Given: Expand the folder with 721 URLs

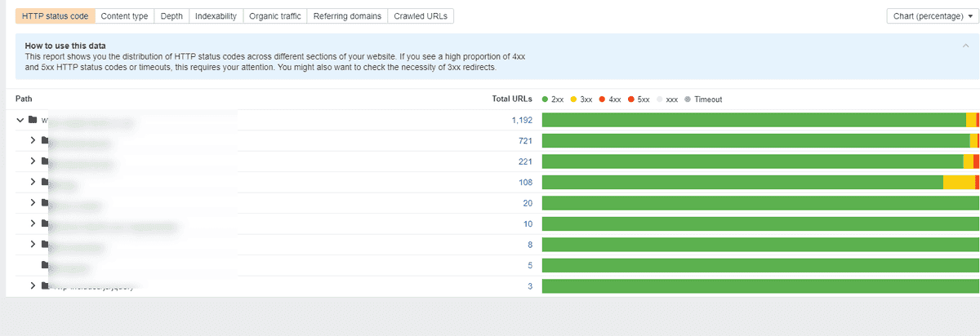Looking at the screenshot, I should (x=33, y=140).
